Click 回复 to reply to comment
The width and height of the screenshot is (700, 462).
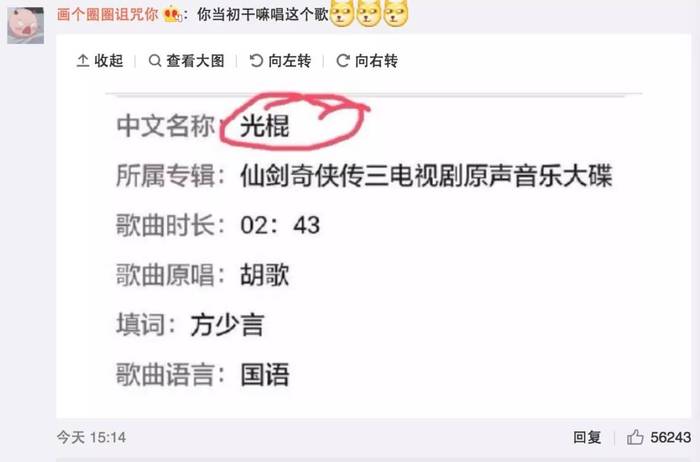[587, 437]
